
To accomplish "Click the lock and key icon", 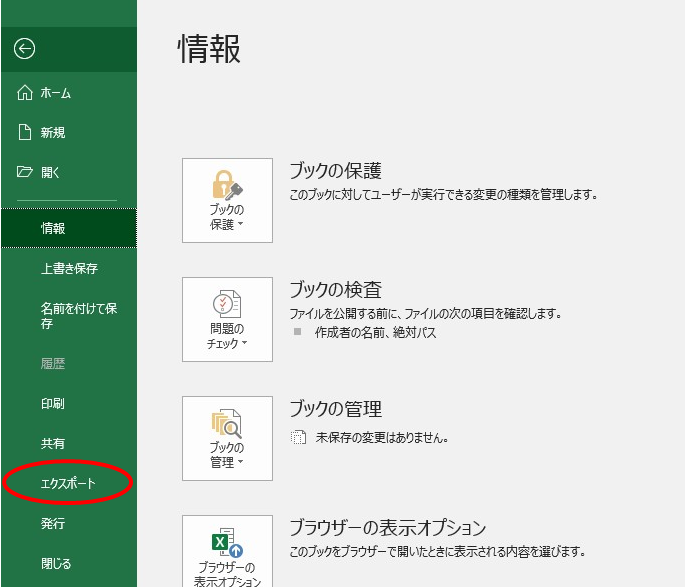I will tap(227, 186).
